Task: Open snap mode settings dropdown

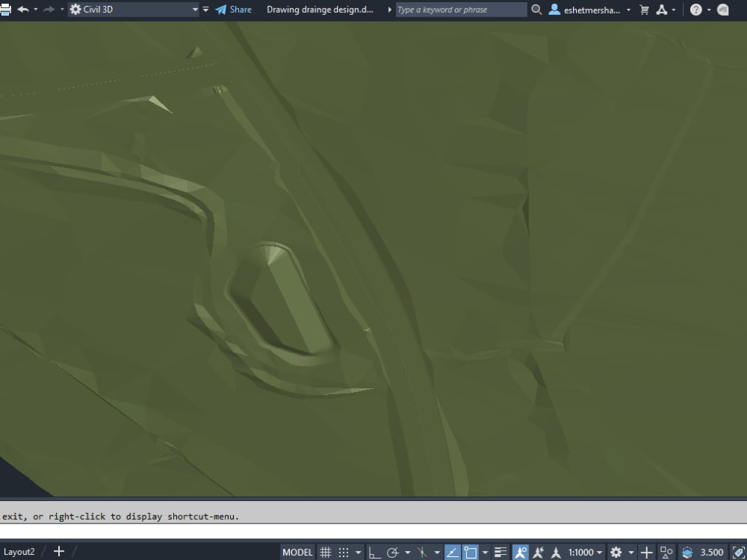Action: [x=359, y=553]
